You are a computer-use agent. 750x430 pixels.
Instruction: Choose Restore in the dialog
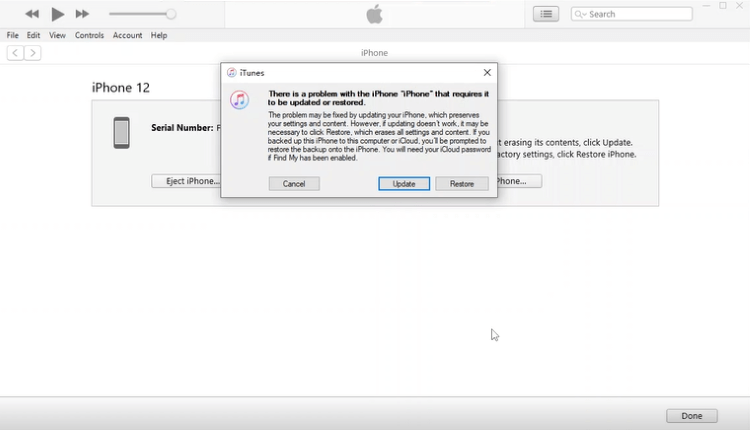click(462, 184)
